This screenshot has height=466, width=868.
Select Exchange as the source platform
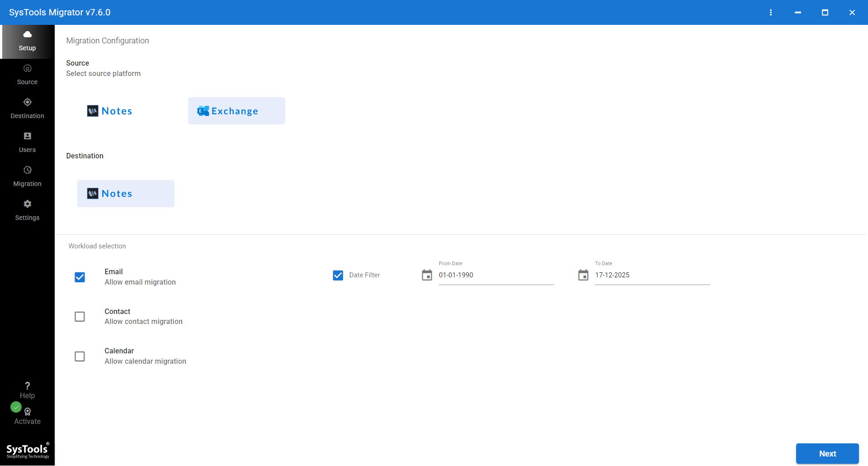pyautogui.click(x=236, y=111)
